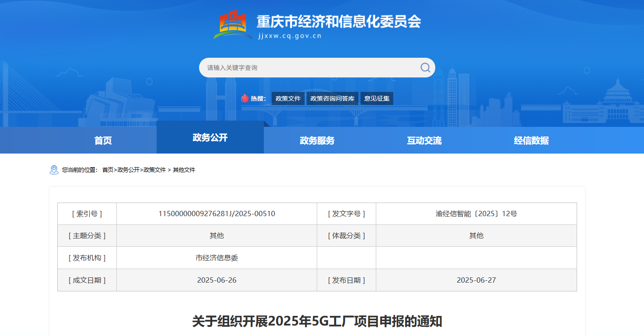Click the red flame hot-search icon

pos(245,98)
